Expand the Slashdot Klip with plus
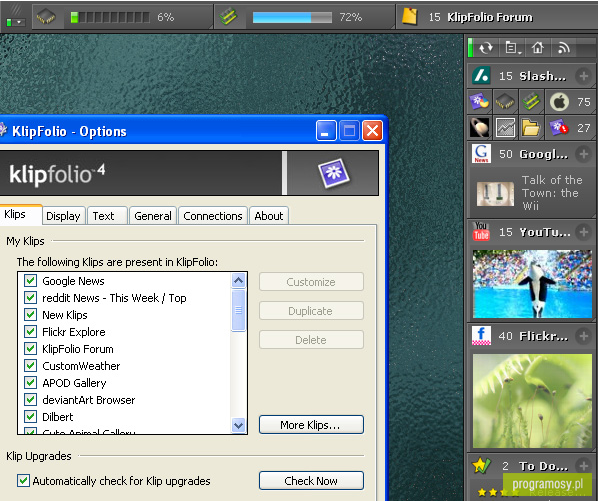598x502 pixels. pos(584,76)
